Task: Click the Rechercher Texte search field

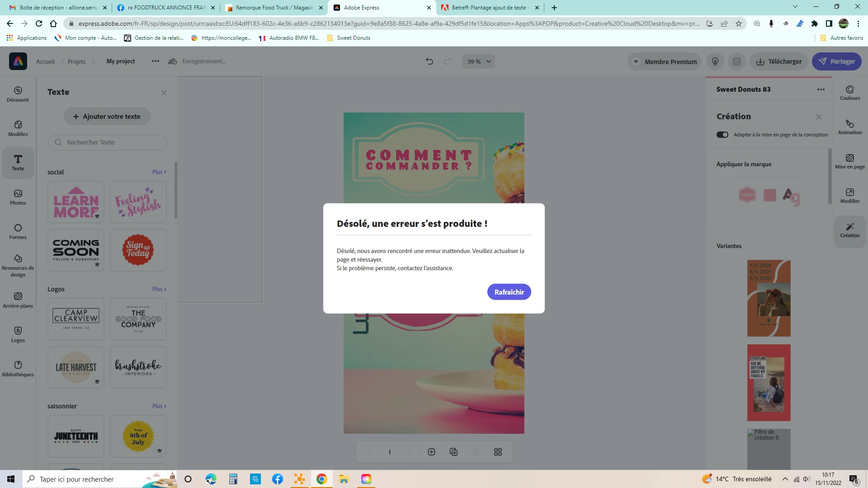Action: pos(107,142)
